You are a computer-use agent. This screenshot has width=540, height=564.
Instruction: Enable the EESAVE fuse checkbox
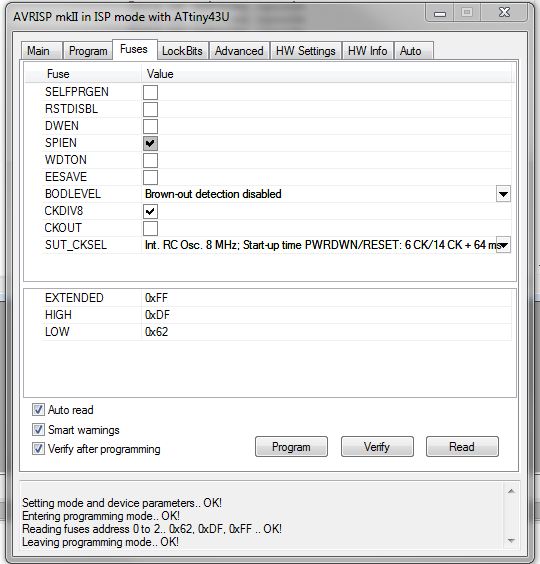point(150,177)
